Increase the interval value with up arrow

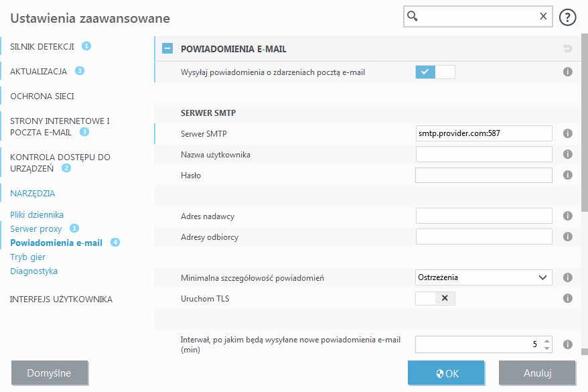546,340
